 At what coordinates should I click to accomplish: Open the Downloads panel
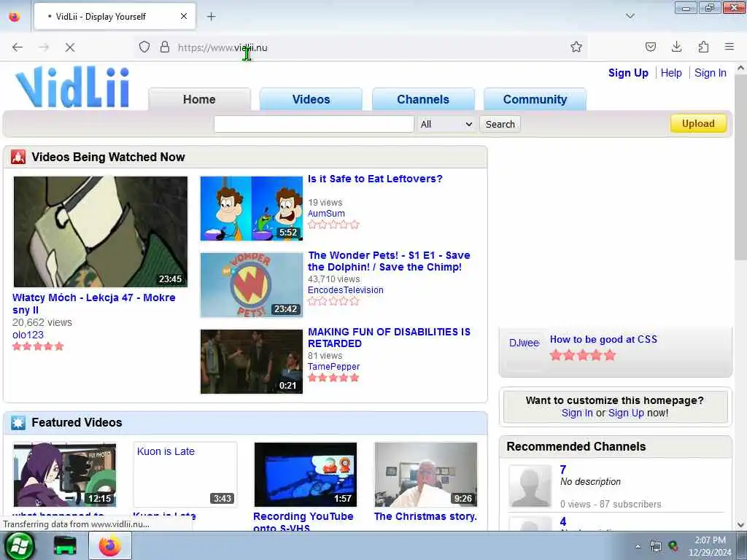(x=676, y=47)
